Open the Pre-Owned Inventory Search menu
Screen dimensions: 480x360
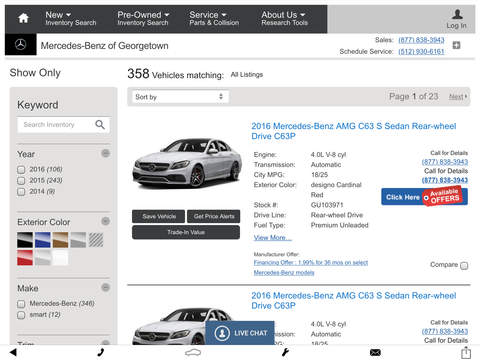click(x=143, y=18)
